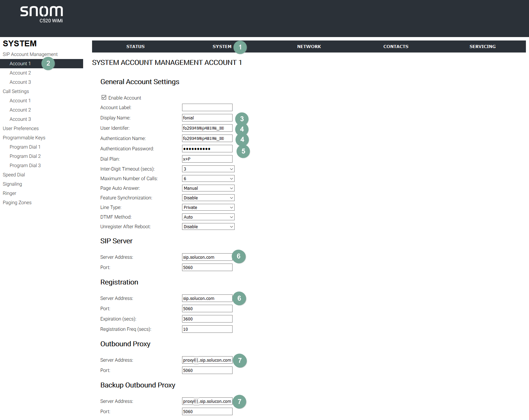Select Account 3 under Call Settings
The height and width of the screenshot is (420, 529).
(20, 119)
